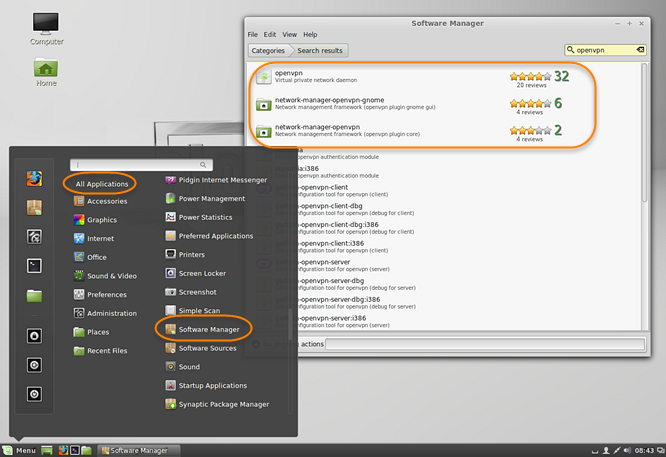666x457 pixels.
Task: Open the Edit menu
Action: tap(270, 34)
